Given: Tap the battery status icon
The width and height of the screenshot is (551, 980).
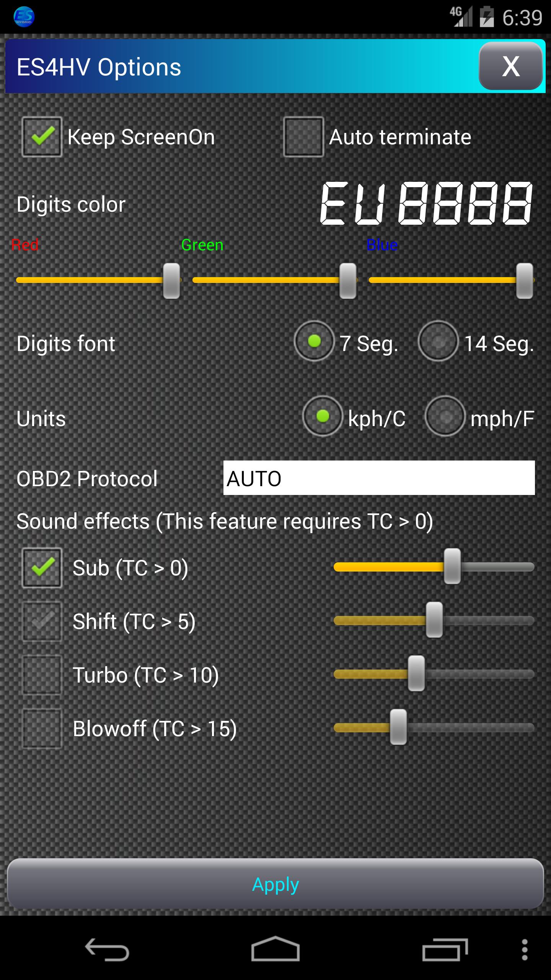Looking at the screenshot, I should (x=487, y=17).
